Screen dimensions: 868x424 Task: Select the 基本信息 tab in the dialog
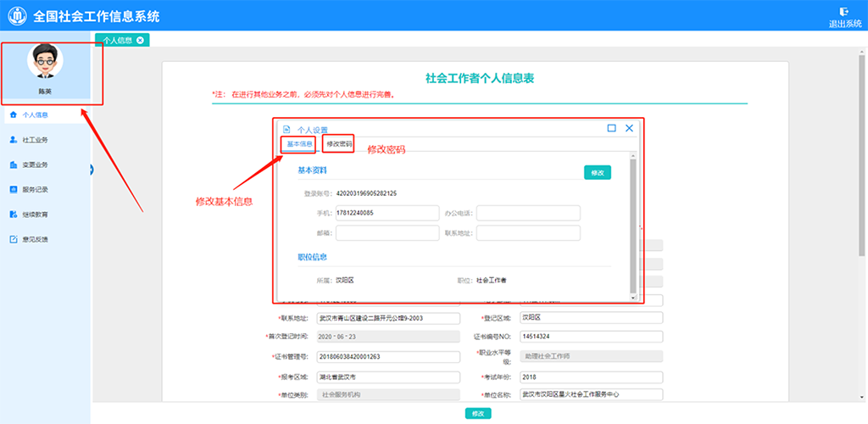pyautogui.click(x=299, y=144)
